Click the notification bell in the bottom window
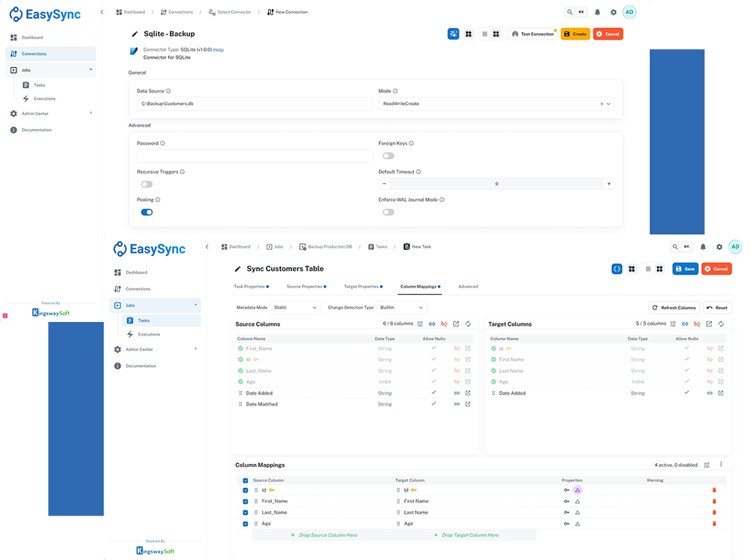Screen dimensions: 751x560 pos(703,247)
